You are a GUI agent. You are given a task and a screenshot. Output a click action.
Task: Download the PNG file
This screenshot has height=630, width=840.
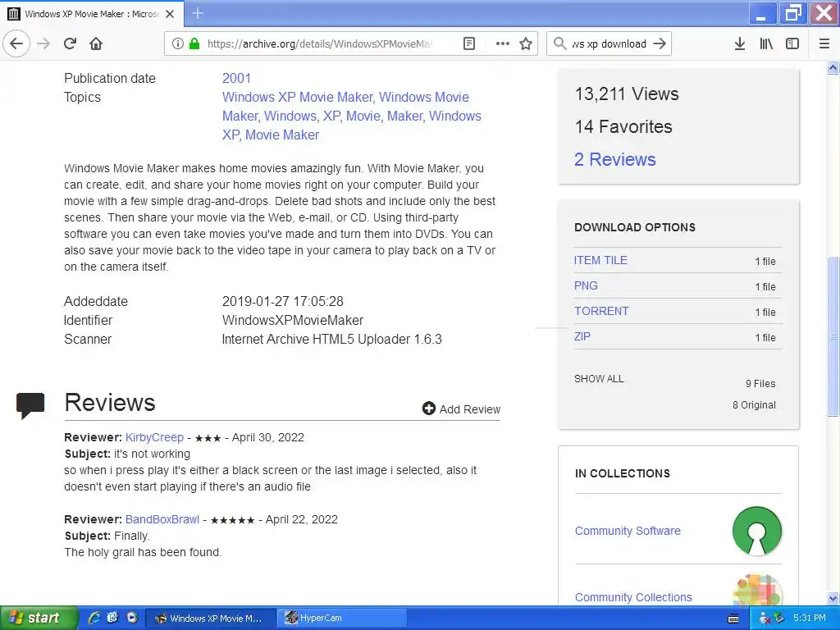pyautogui.click(x=586, y=285)
